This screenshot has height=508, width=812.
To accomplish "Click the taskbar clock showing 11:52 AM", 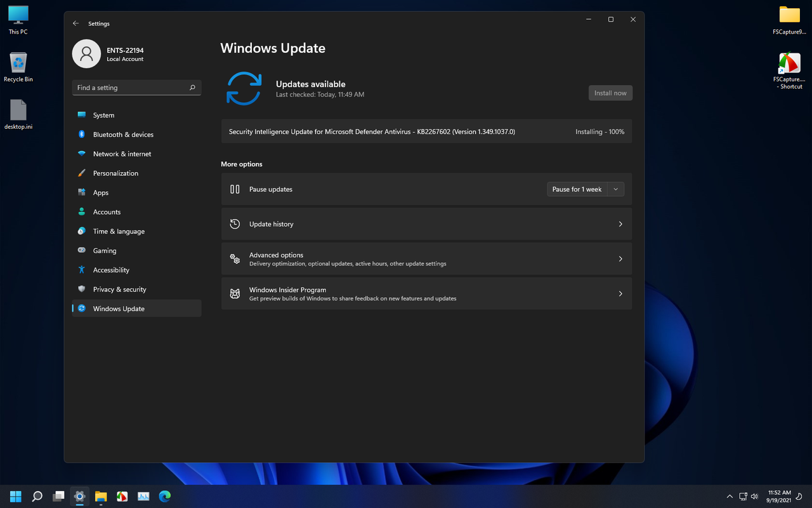I will tap(780, 496).
